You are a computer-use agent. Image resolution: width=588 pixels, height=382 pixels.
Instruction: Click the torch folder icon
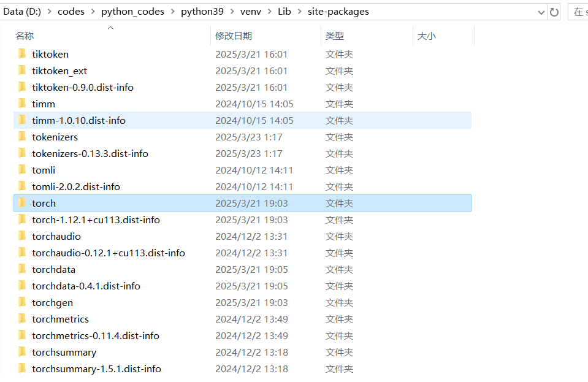click(22, 203)
